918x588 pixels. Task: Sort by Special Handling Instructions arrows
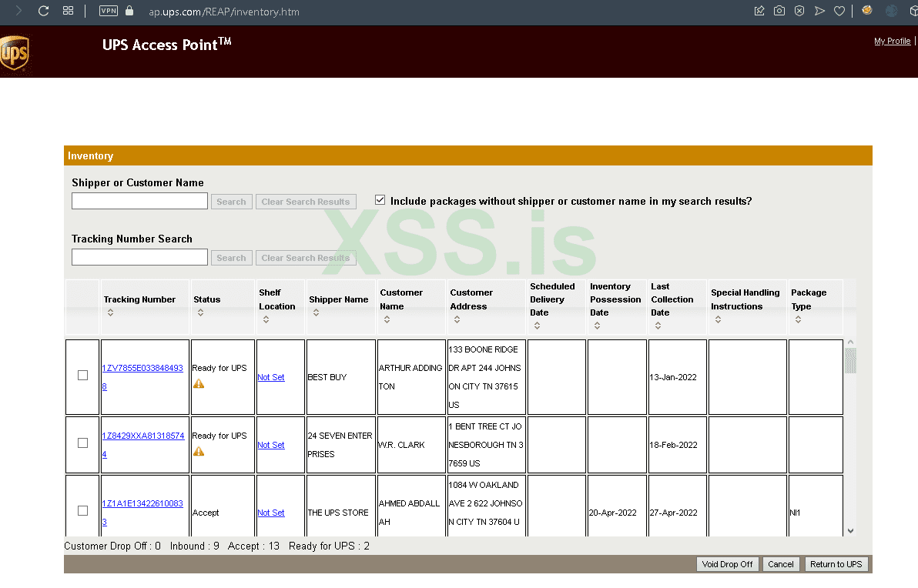tap(719, 319)
